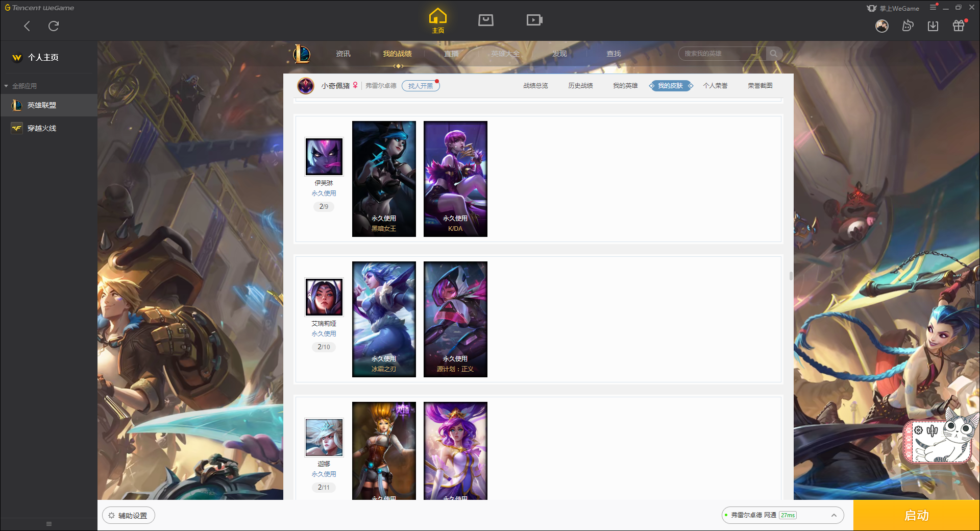The height and width of the screenshot is (531, 980).
Task: Click the 迦娜 champion portrait
Action: (x=324, y=438)
